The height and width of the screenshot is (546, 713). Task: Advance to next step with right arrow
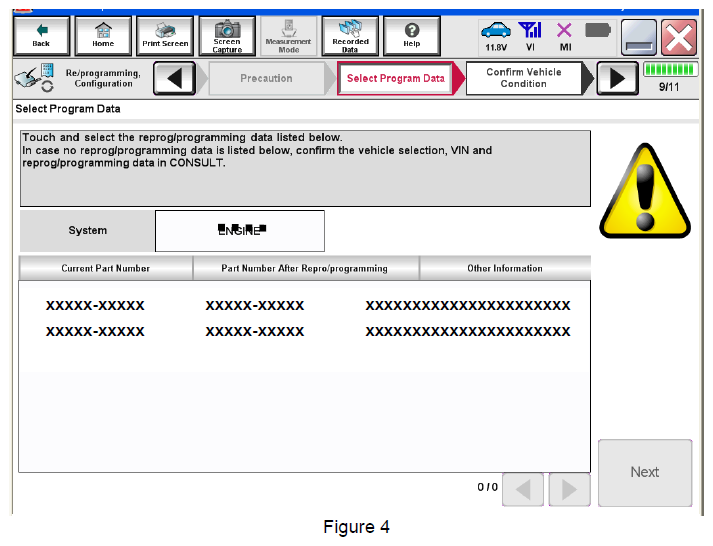[617, 79]
